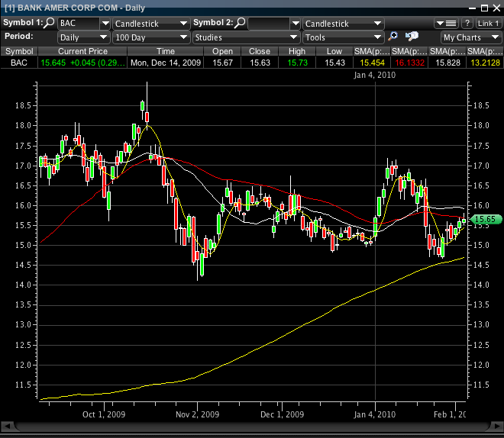The image size is (504, 438).
Task: Click the Symbol 1 search magnifier icon
Action: tap(50, 23)
